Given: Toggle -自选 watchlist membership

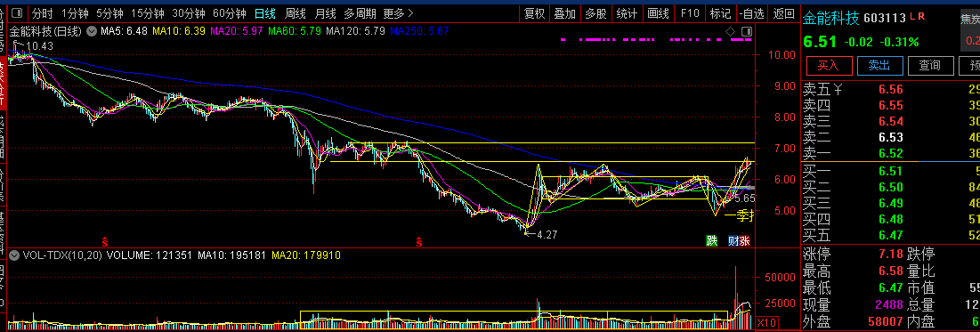Looking at the screenshot, I should point(751,13).
